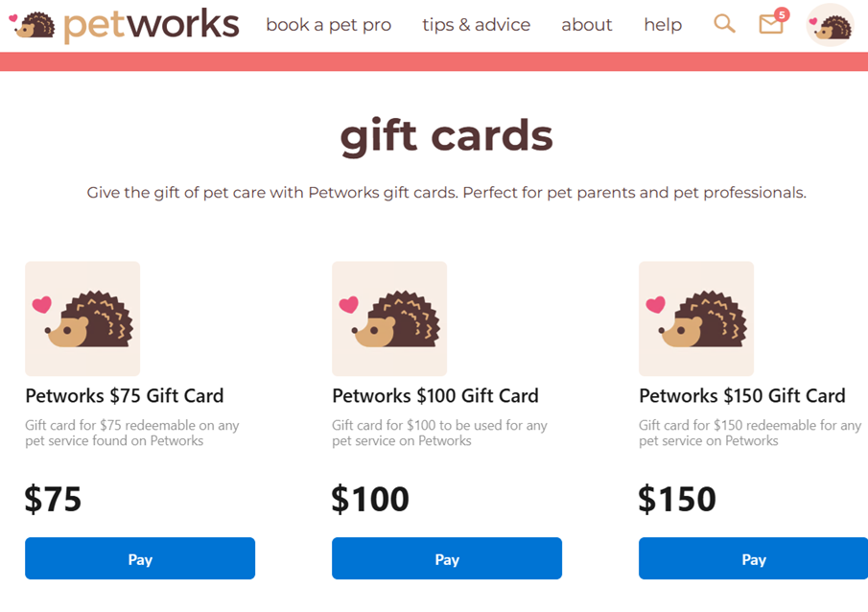Click the Petworks $100 Gift Card title
The width and height of the screenshot is (868, 612).
point(434,395)
